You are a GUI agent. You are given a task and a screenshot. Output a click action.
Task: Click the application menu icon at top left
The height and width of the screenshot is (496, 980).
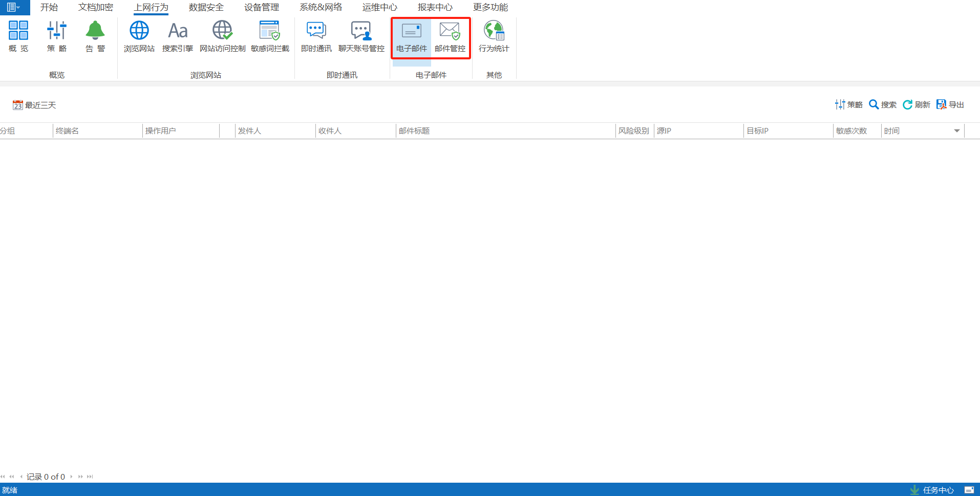[x=14, y=7]
